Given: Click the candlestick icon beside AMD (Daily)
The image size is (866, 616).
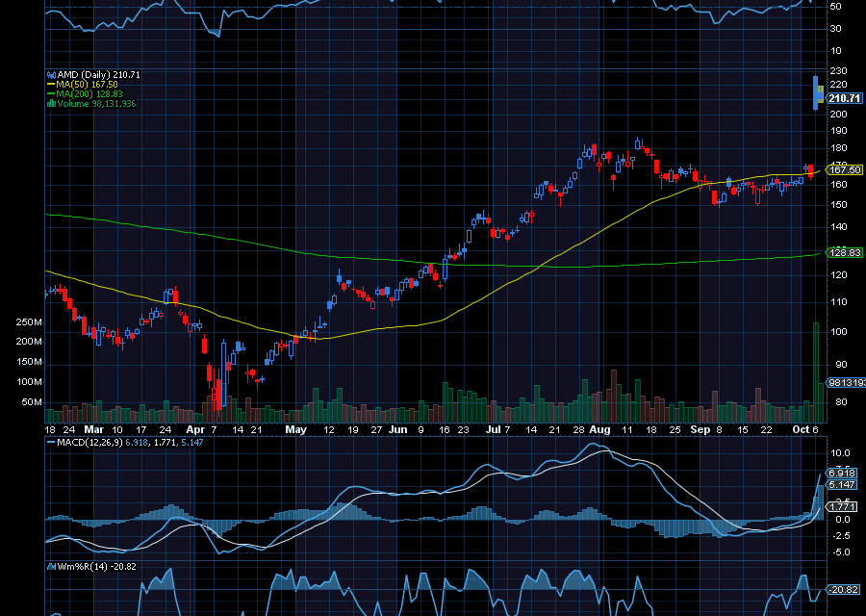Looking at the screenshot, I should [50, 74].
